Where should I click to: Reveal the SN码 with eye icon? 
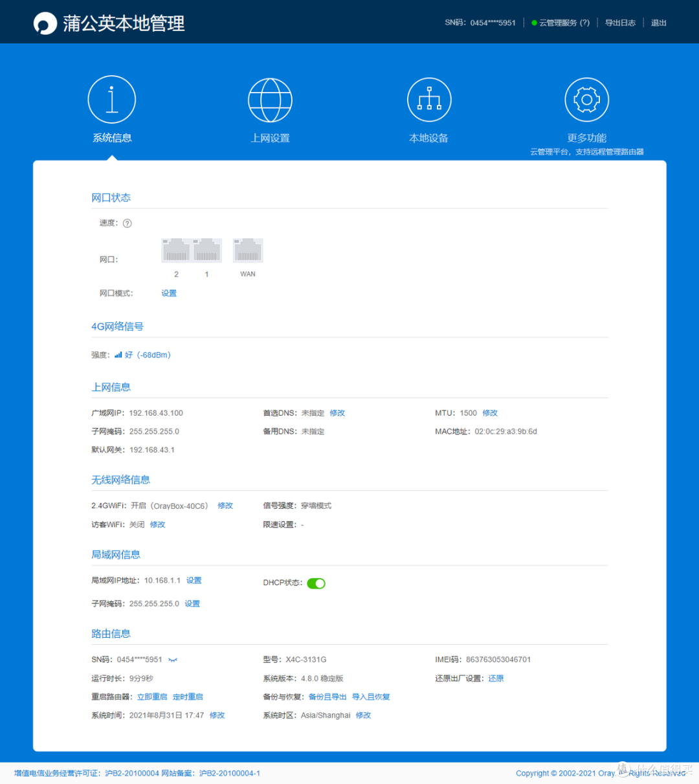(x=173, y=660)
